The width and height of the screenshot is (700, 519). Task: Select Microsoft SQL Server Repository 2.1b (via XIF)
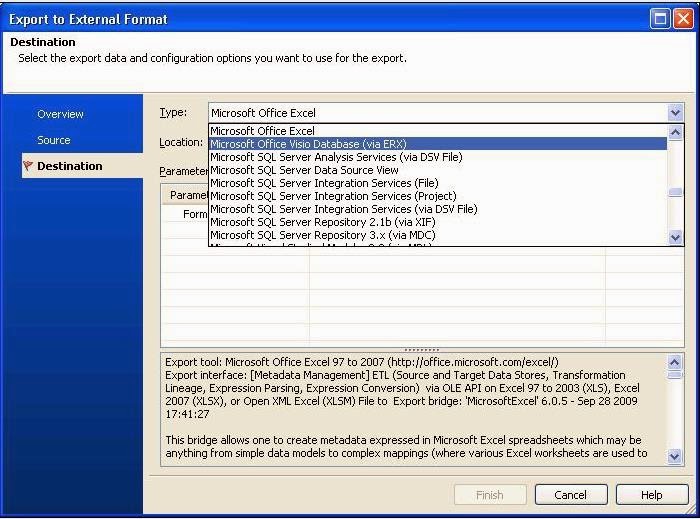[438, 222]
